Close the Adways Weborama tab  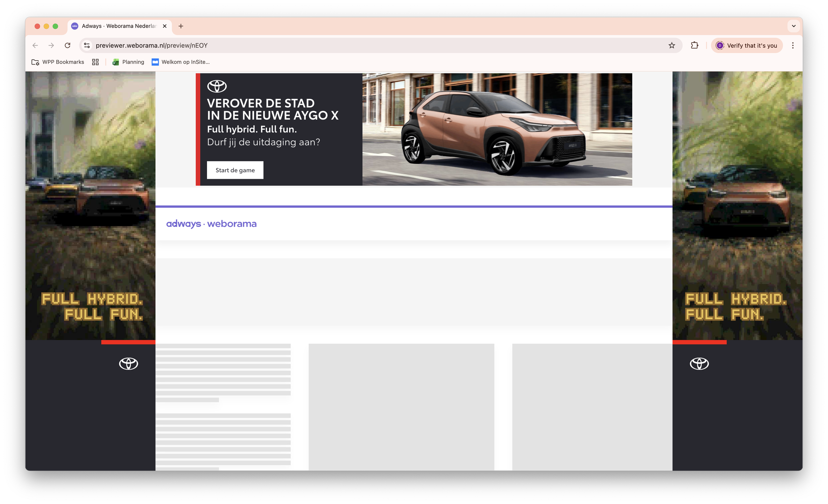[165, 26]
